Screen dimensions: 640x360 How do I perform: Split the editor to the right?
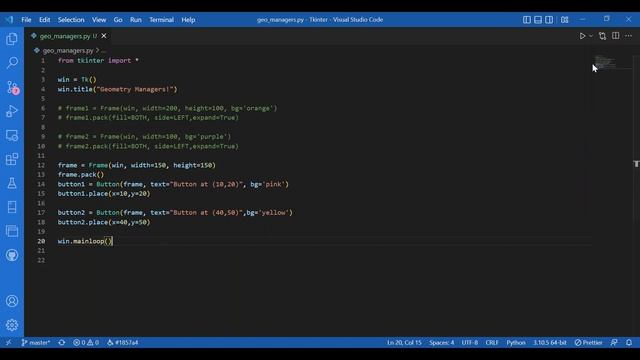click(616, 36)
